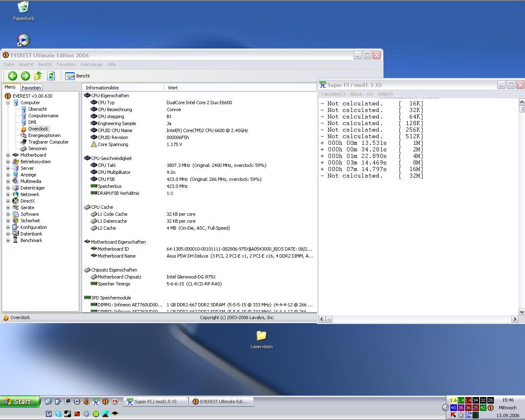Launch Firefox from quick launch bar
Viewport: 525px width, 420px height.
click(86, 402)
